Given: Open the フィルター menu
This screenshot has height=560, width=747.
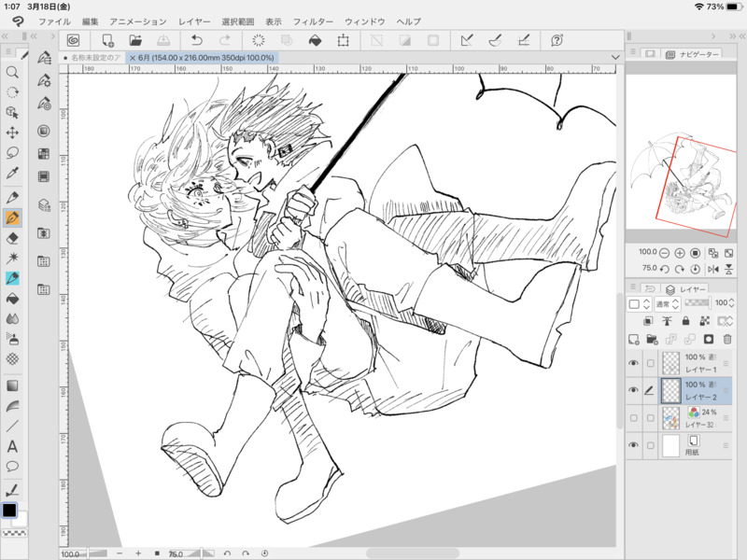Looking at the screenshot, I should pos(313,21).
